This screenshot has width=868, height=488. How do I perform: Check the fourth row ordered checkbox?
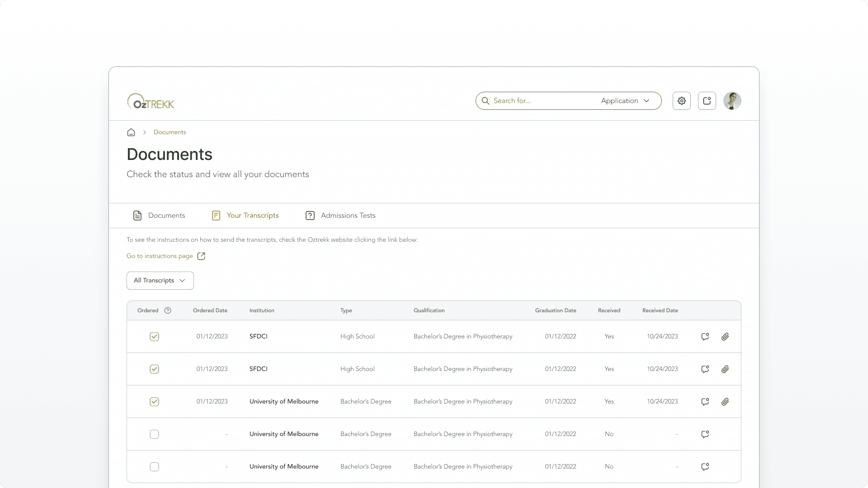pyautogui.click(x=154, y=434)
